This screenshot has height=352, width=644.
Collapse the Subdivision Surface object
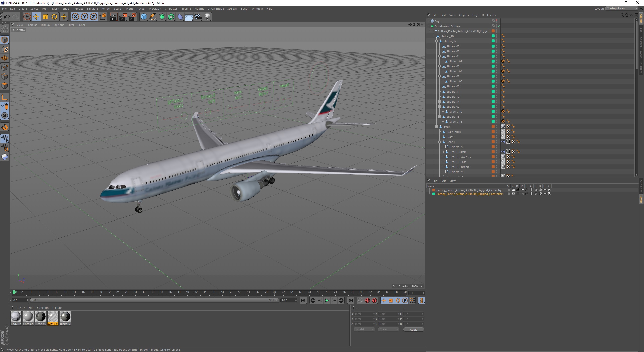(429, 26)
